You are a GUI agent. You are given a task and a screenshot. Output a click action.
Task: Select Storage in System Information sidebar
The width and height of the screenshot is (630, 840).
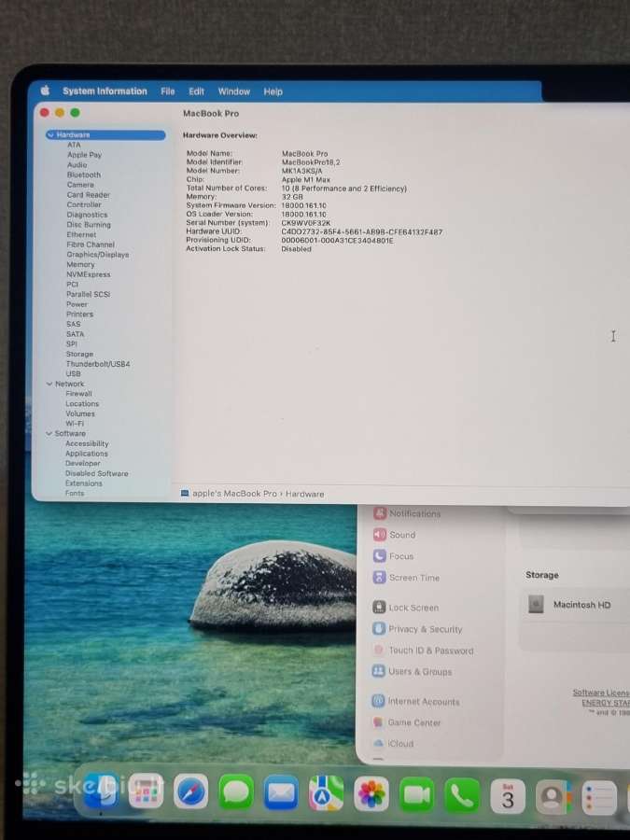[79, 354]
